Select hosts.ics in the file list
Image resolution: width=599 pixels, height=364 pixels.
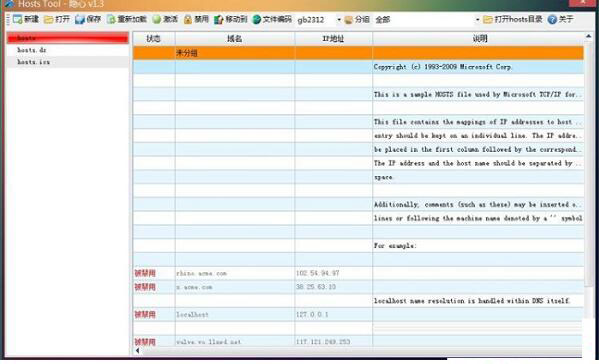[68, 62]
